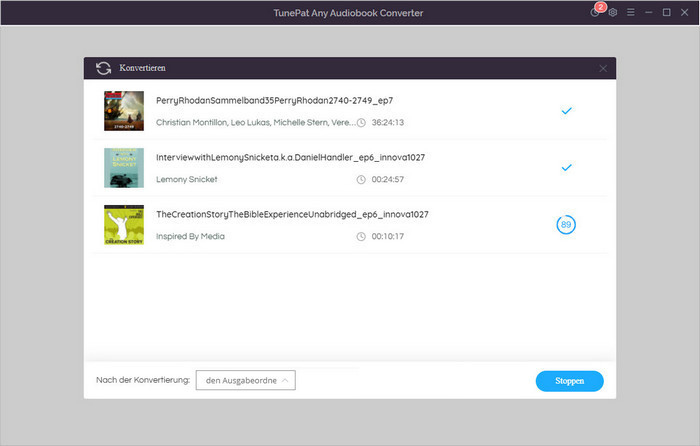The image size is (700, 446).
Task: Maximize the TunePat window
Action: (667, 13)
